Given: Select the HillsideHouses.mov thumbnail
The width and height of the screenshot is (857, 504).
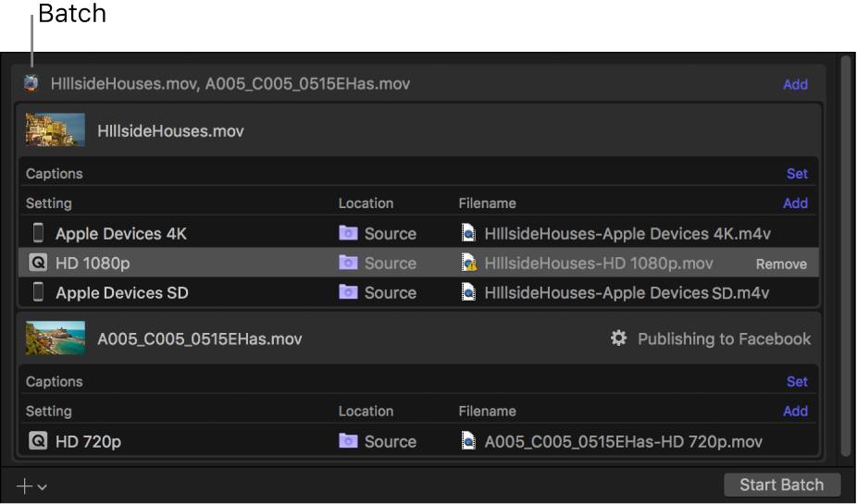Looking at the screenshot, I should pos(56,130).
